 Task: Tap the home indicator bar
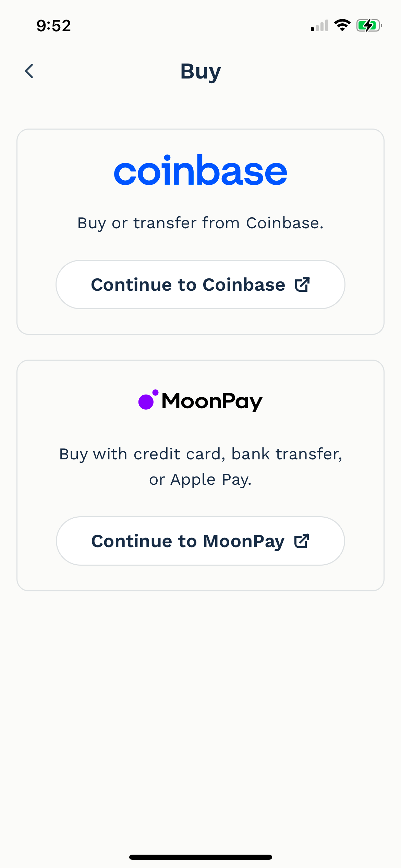(200, 857)
